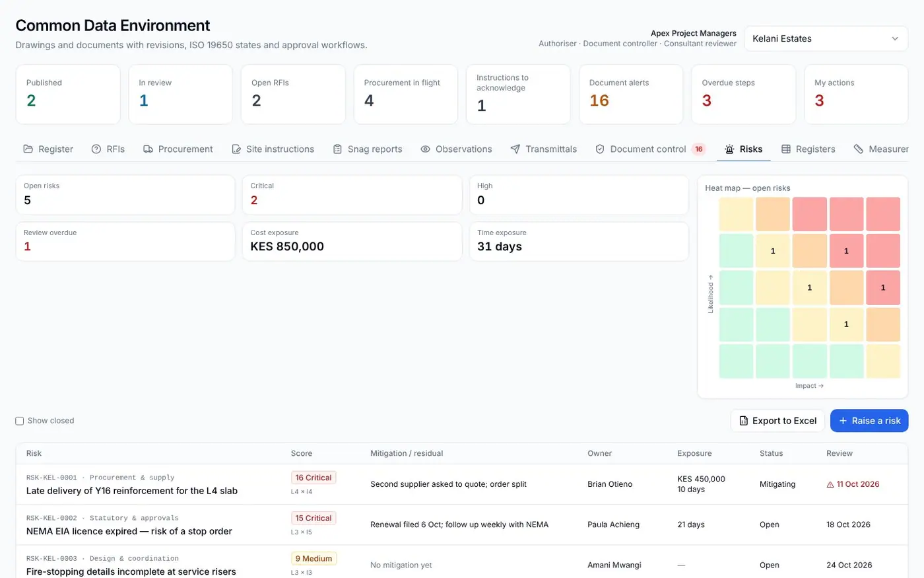Open the My actions summary card

(x=856, y=94)
